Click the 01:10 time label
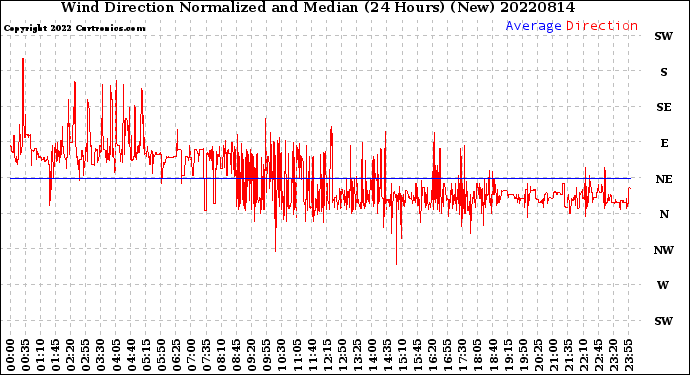The width and height of the screenshot is (690, 375). [x=40, y=355]
